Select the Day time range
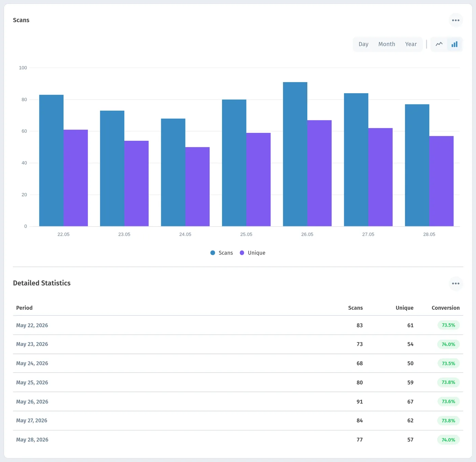Screen dimensions: 476x462 [x=363, y=44]
